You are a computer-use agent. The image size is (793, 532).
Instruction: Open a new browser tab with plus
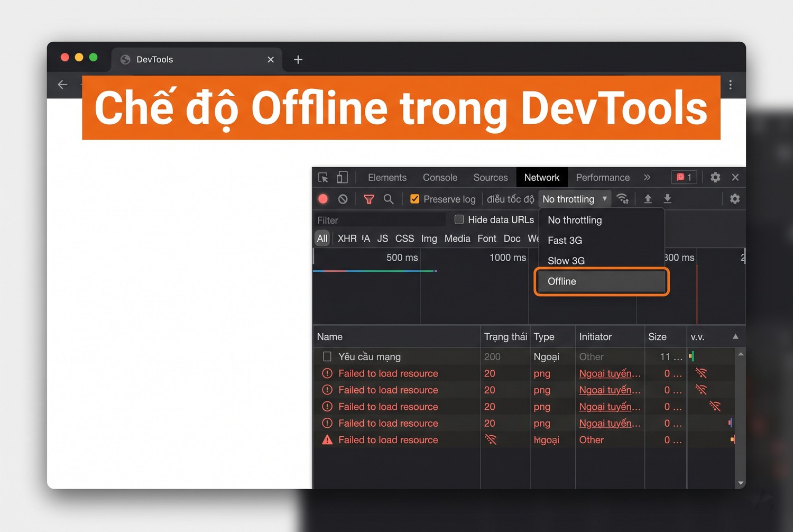pyautogui.click(x=298, y=60)
